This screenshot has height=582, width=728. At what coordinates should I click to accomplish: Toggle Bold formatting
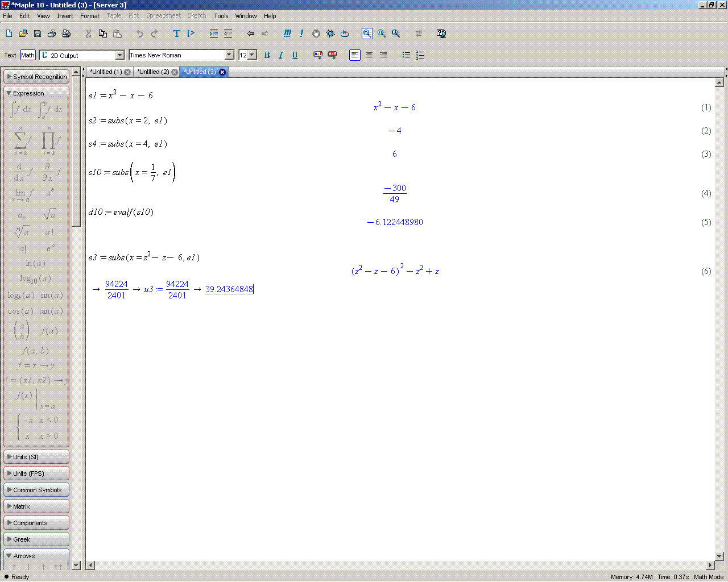(x=267, y=55)
